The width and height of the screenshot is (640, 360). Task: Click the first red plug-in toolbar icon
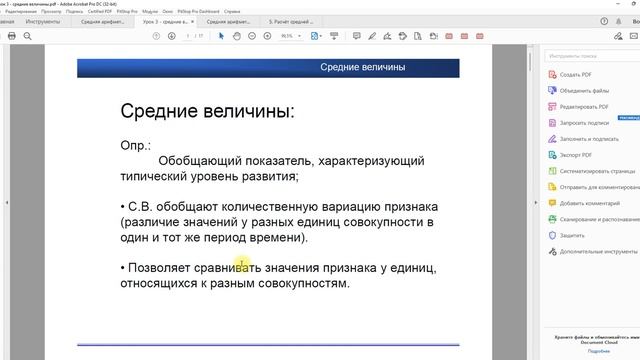tap(449, 36)
